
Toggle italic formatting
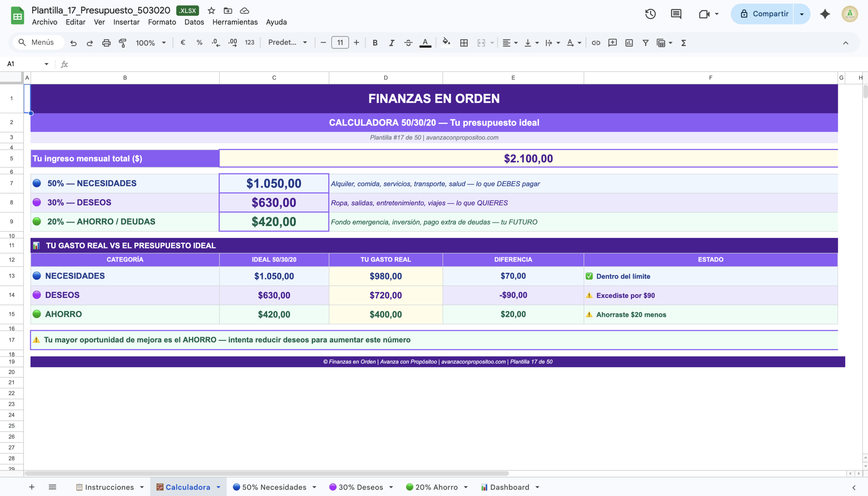pos(392,43)
